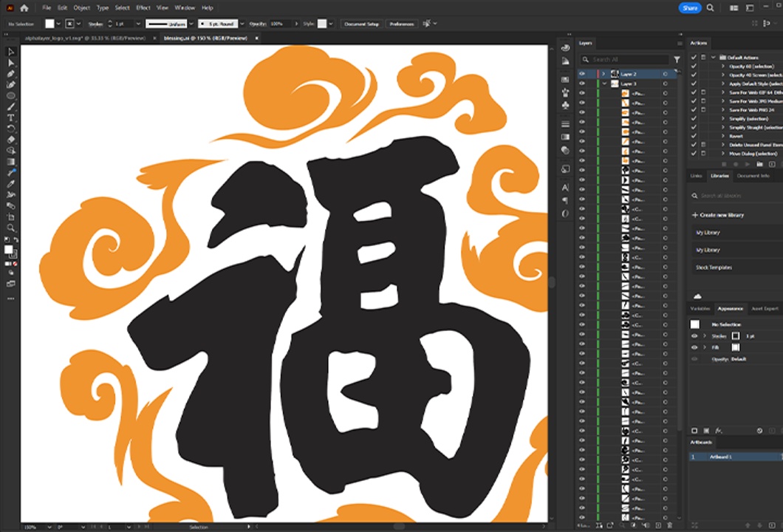Activate the Direct Selection tool

pos(11,63)
